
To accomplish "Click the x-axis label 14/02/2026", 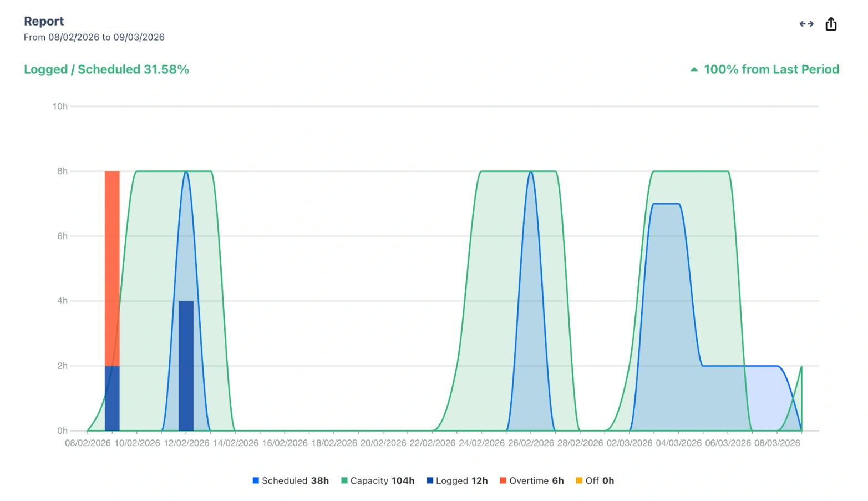I will (236, 443).
